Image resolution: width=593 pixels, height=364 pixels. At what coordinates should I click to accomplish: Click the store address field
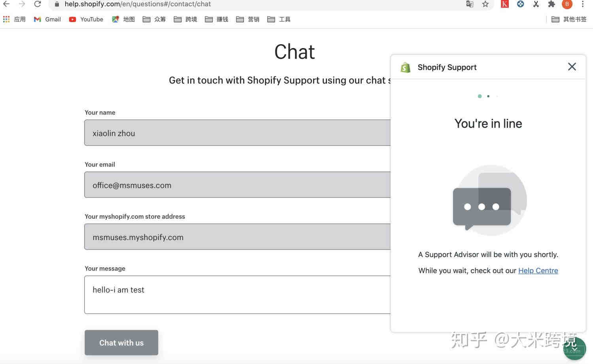click(x=238, y=237)
